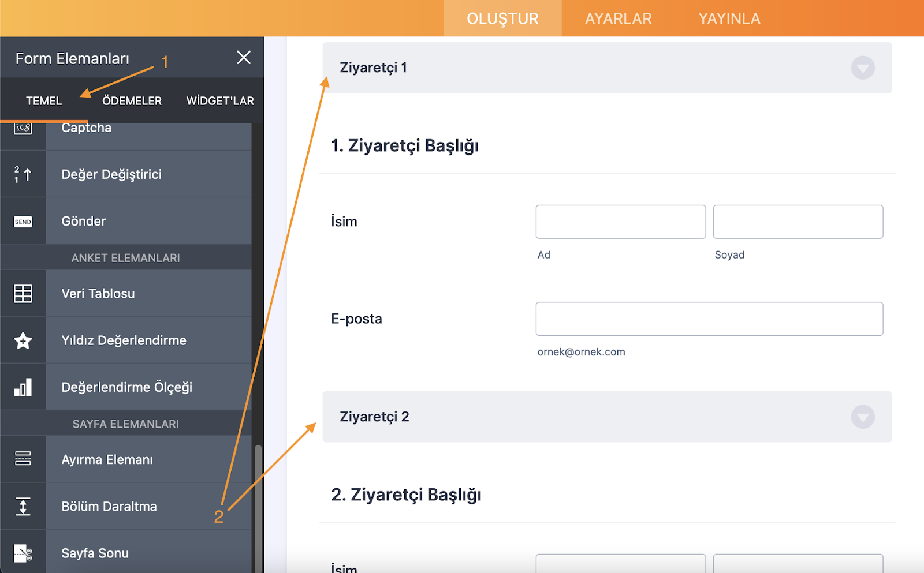The width and height of the screenshot is (924, 573).
Task: Click the element list scrollbar thumb
Action: coord(258,508)
